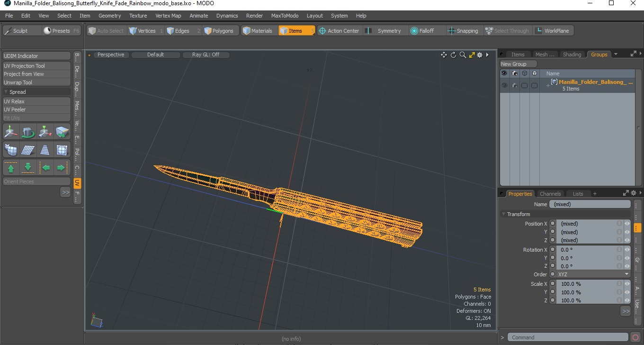Viewport: 644px width, 345px height.
Task: Click the New Group button
Action: tap(519, 64)
